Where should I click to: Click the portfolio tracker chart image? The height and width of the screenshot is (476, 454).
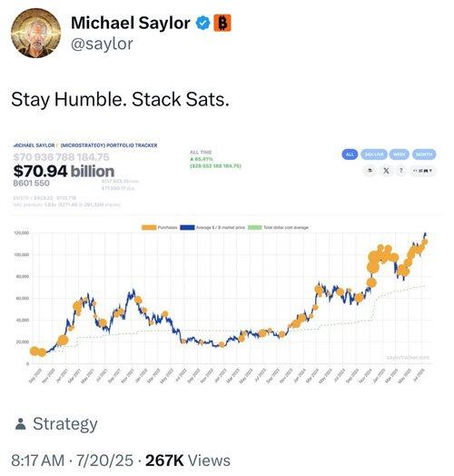pos(227,261)
